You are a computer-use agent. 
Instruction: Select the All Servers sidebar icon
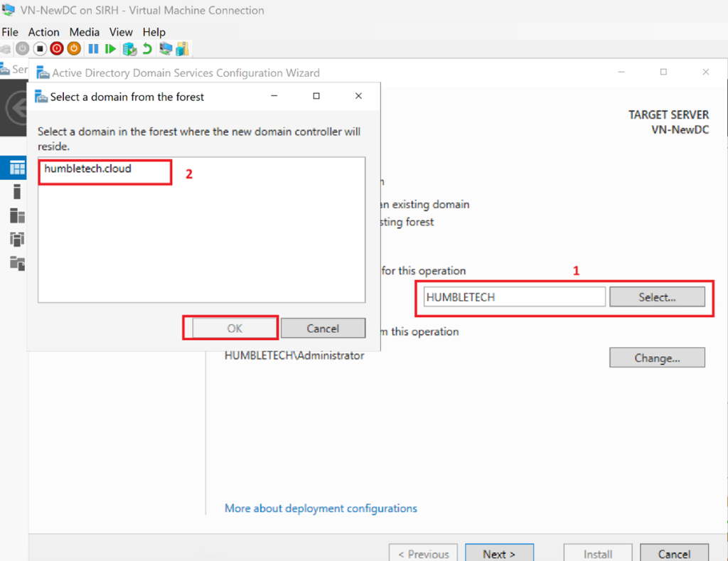pos(17,215)
